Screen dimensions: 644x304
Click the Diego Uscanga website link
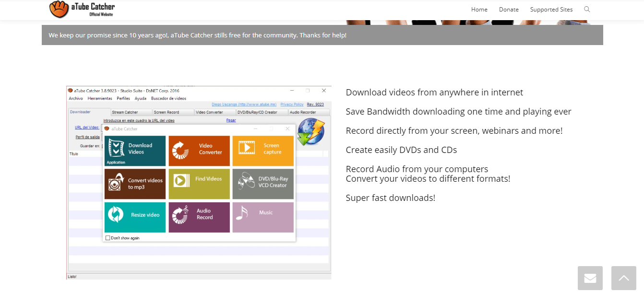point(244,105)
